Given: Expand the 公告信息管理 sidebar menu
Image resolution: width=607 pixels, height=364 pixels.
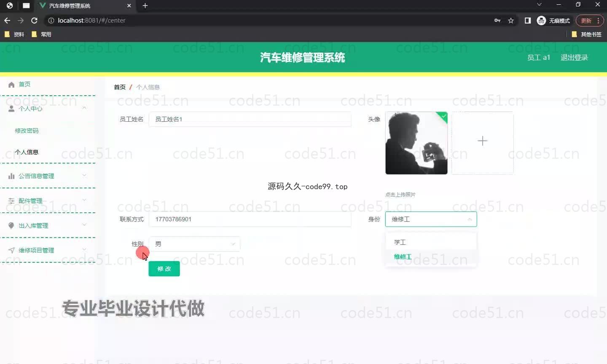Looking at the screenshot, I should 84,175.
